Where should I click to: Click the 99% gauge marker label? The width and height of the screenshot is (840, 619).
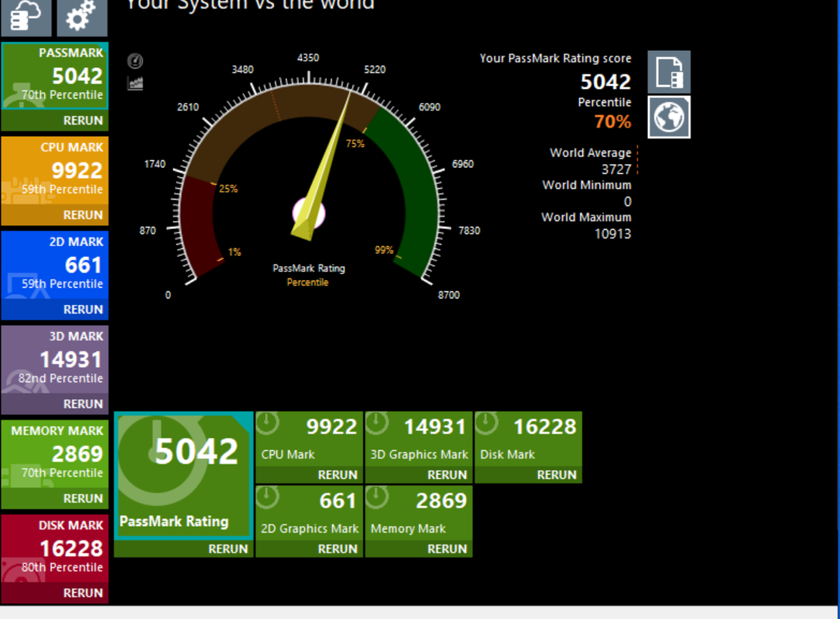coord(383,250)
